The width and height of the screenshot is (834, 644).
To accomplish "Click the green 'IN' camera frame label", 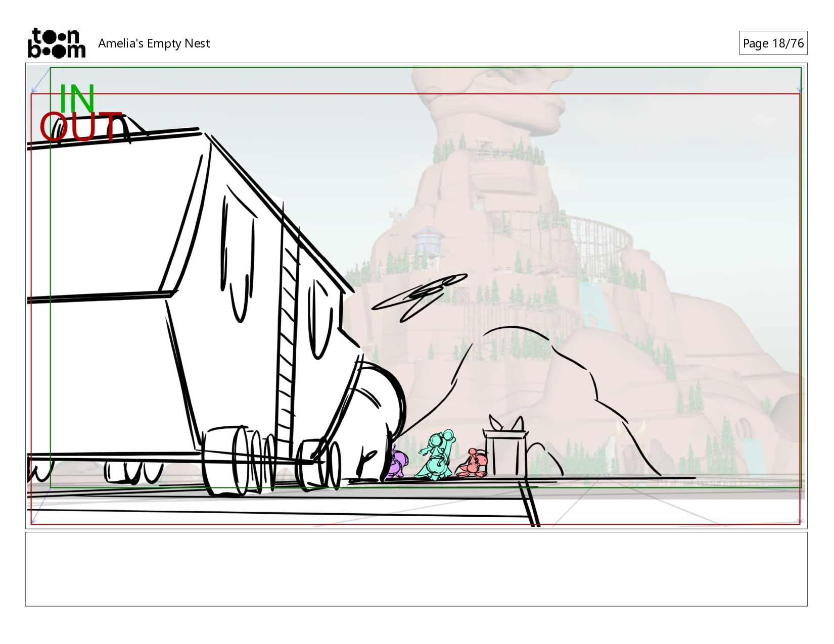I will point(77,98).
